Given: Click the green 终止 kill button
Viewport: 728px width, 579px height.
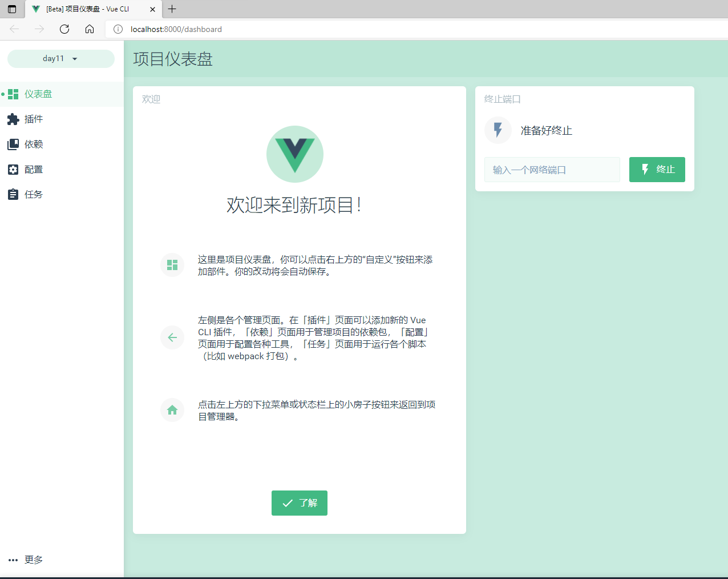Looking at the screenshot, I should pyautogui.click(x=657, y=170).
